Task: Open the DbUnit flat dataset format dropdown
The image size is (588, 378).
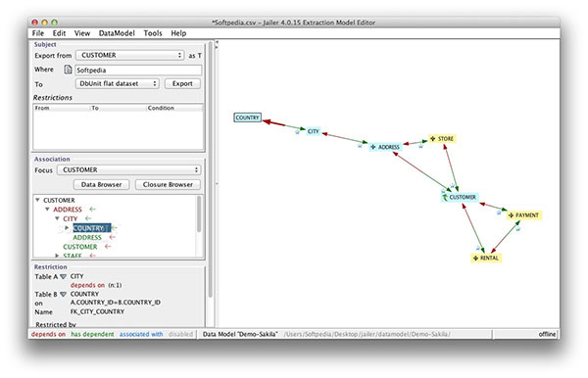Action: coord(118,83)
